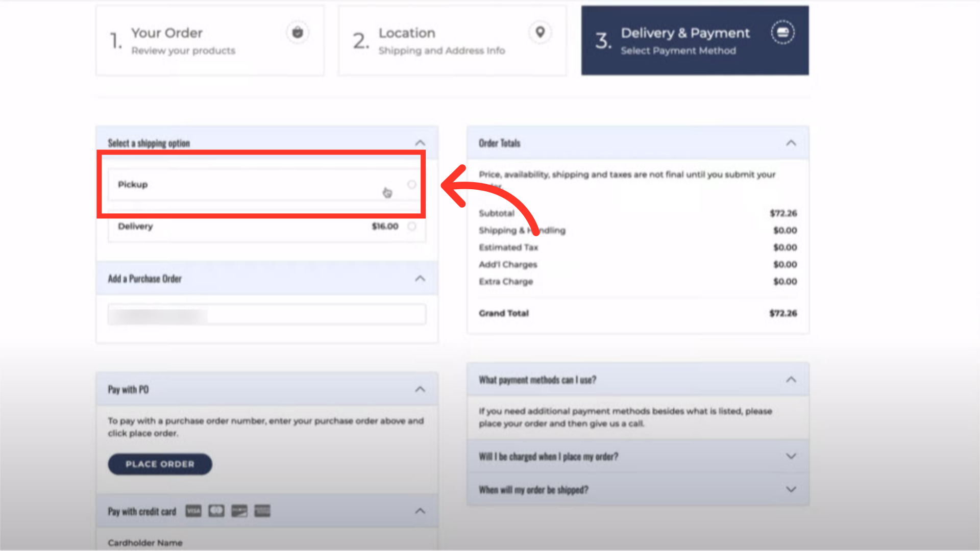Screen dimensions: 980x551
Task: Collapse the Order Totals panel
Action: 791,143
